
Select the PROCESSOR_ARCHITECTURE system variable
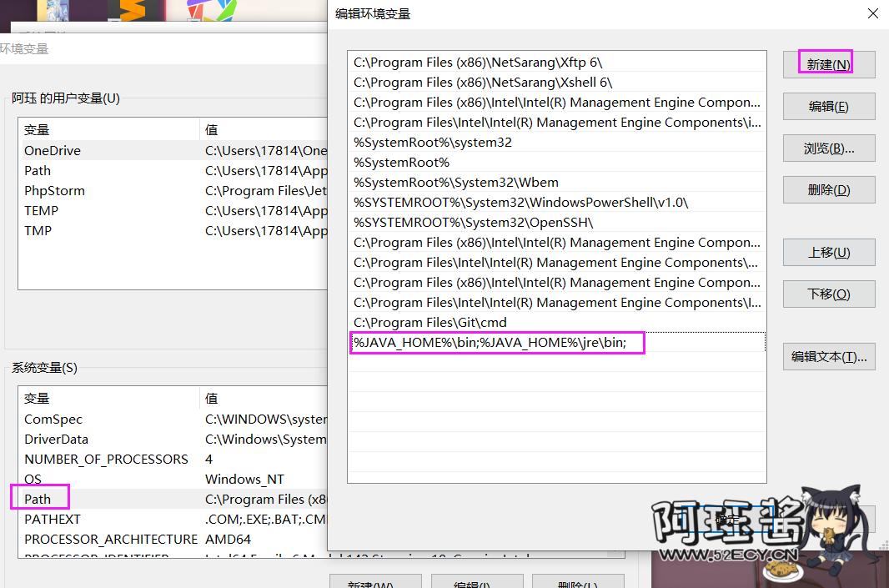[173, 540]
